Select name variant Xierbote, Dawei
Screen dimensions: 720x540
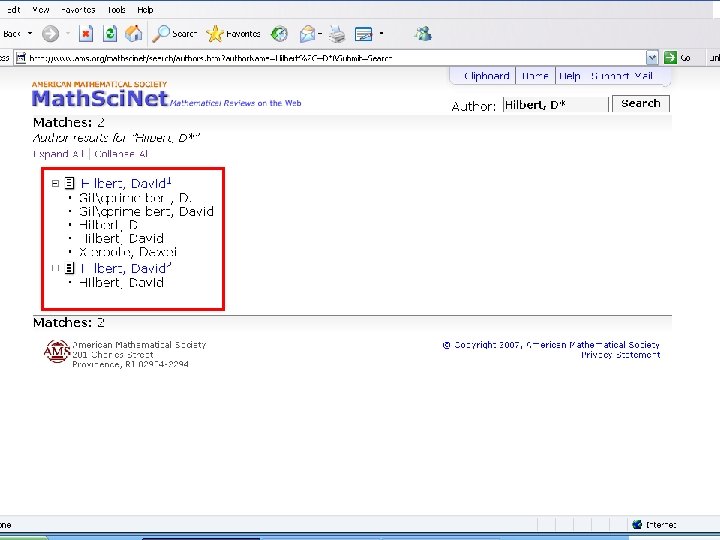128,252
